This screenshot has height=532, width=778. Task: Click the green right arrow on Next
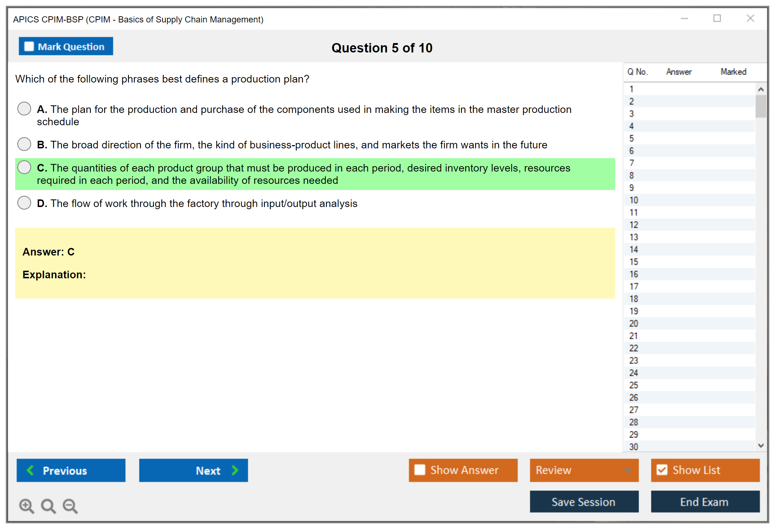[x=235, y=470]
